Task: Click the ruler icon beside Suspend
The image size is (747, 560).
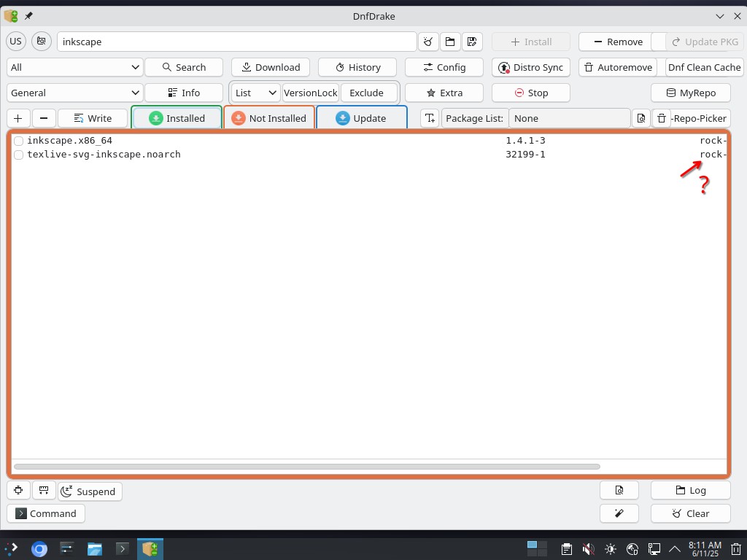Action: coord(44,491)
